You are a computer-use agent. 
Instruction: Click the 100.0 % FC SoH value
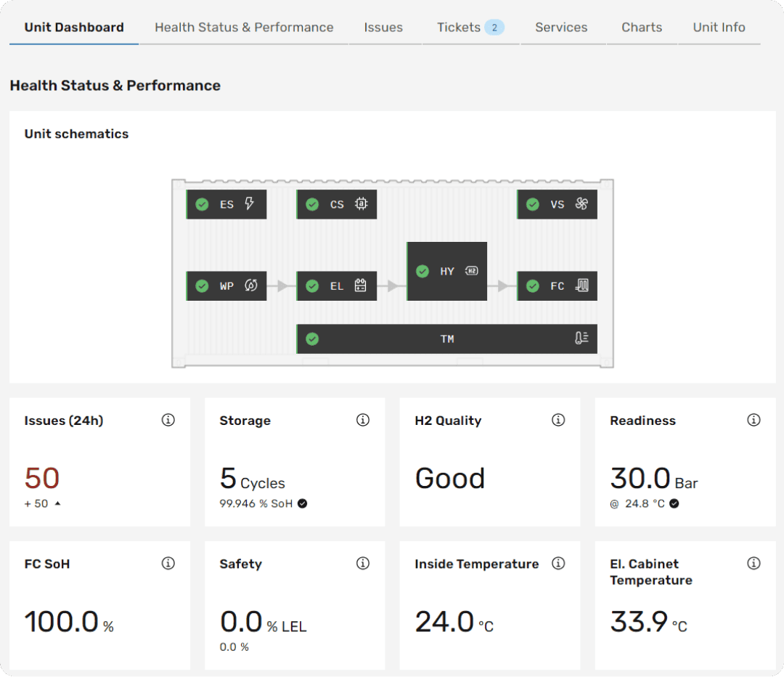(x=69, y=622)
